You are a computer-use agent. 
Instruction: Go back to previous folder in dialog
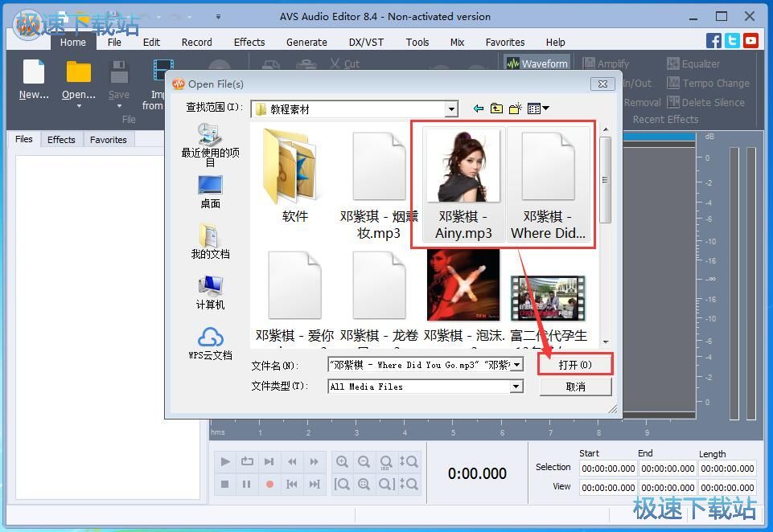coord(478,108)
